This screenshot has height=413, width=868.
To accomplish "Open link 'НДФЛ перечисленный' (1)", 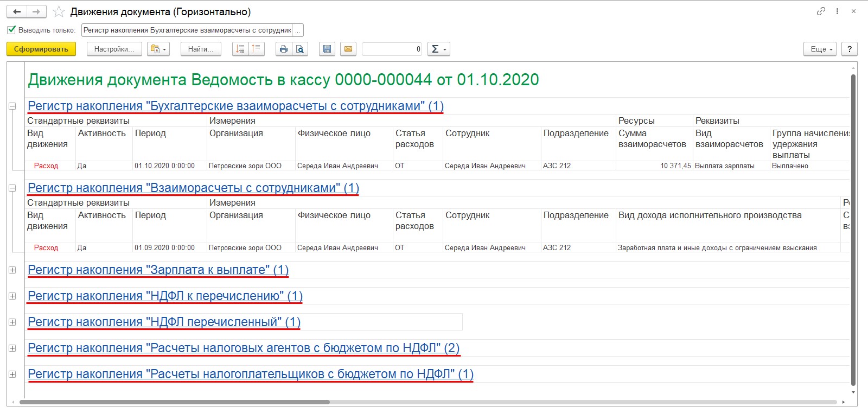I will click(x=164, y=322).
